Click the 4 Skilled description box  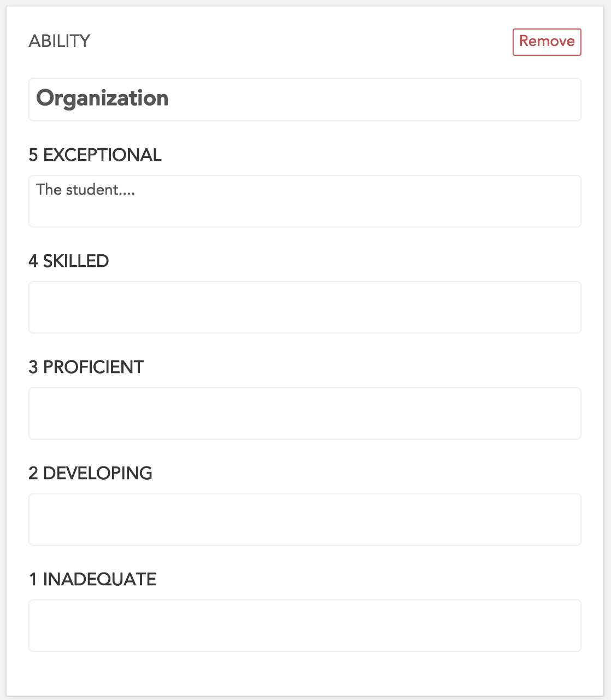[x=304, y=307]
